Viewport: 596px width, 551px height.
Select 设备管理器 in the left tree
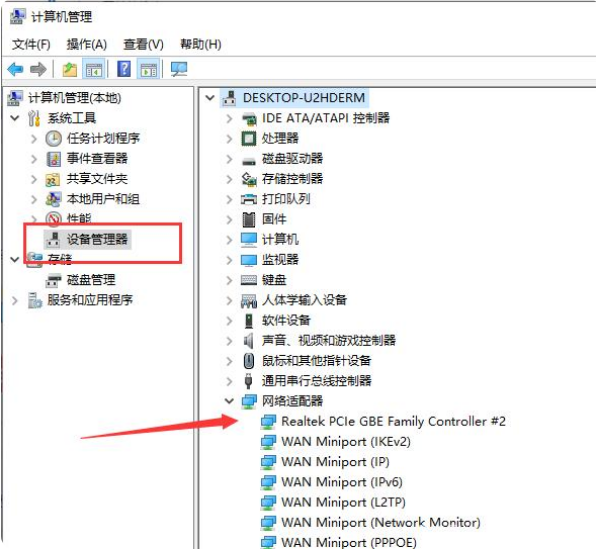tap(97, 239)
